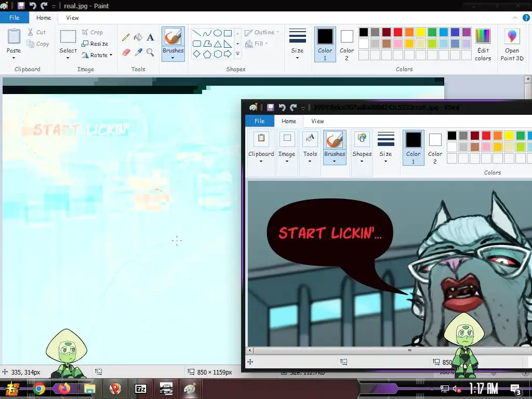Choose the Curve shape
Image resolution: width=532 pixels, height=399 pixels.
pyautogui.click(x=207, y=33)
